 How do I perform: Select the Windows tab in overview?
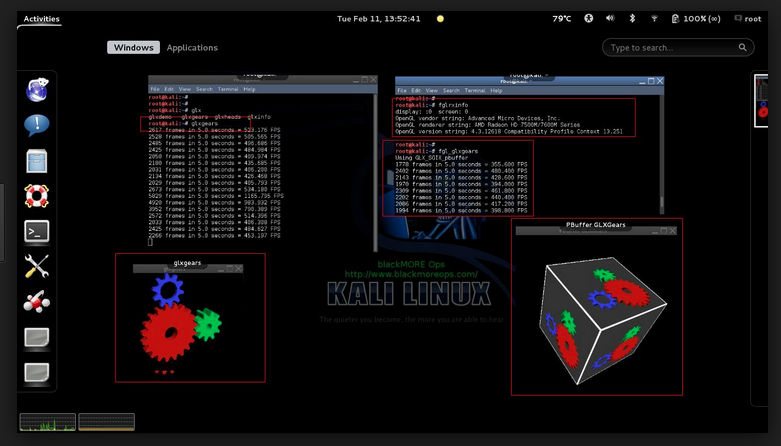[x=133, y=48]
